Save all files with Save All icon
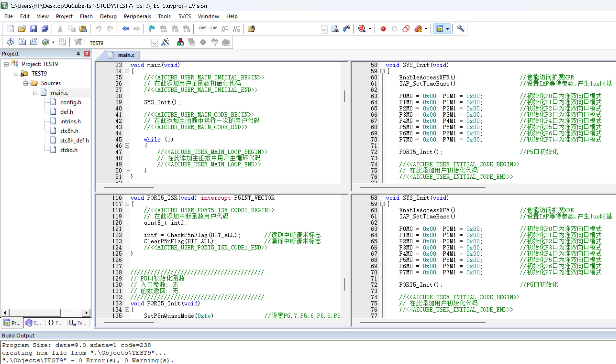 click(45, 29)
